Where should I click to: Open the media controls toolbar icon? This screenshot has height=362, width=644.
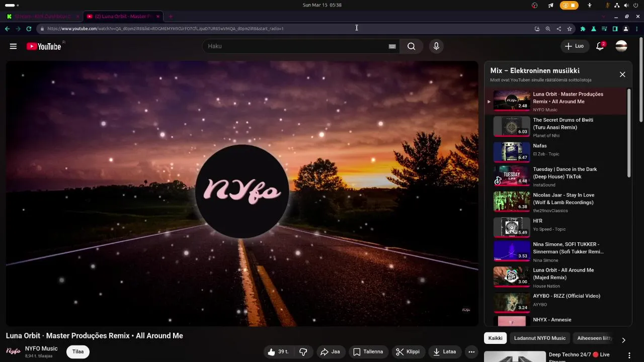[605, 29]
